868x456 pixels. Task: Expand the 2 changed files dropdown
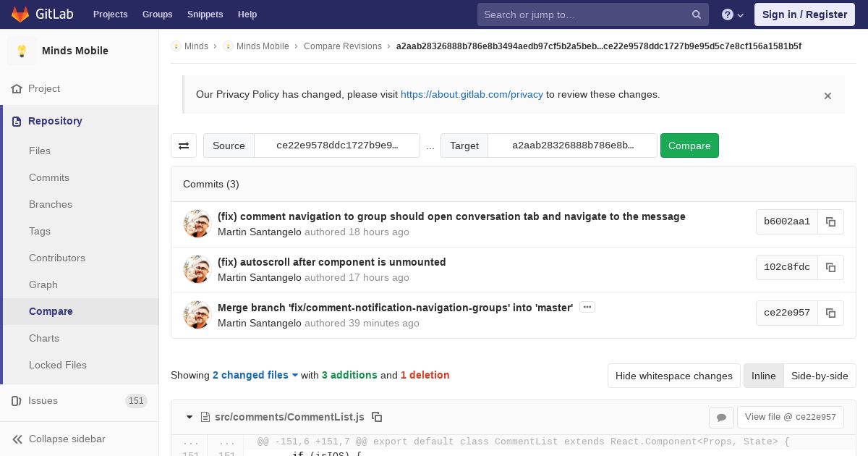coord(255,375)
